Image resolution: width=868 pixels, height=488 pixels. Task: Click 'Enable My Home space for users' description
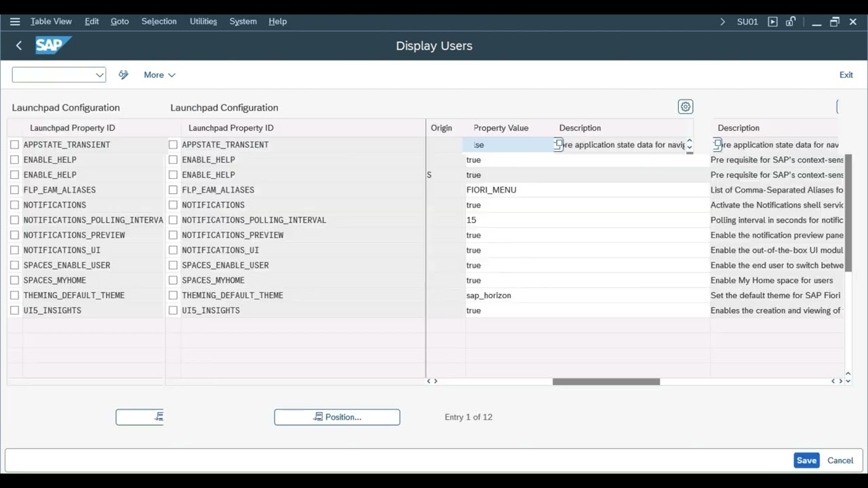772,280
